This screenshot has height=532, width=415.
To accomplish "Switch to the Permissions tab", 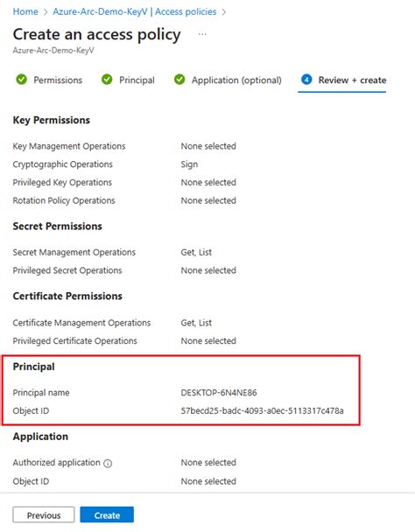I will pos(49,80).
